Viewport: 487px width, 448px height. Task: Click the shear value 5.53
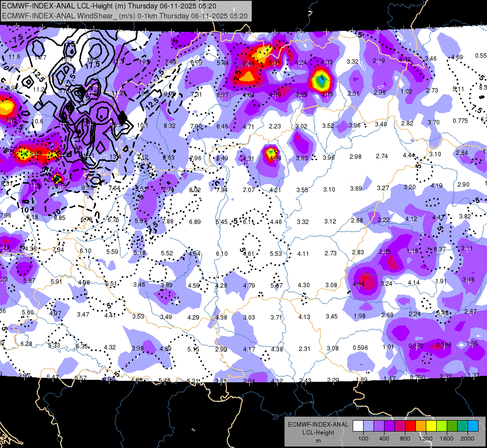click(x=276, y=254)
